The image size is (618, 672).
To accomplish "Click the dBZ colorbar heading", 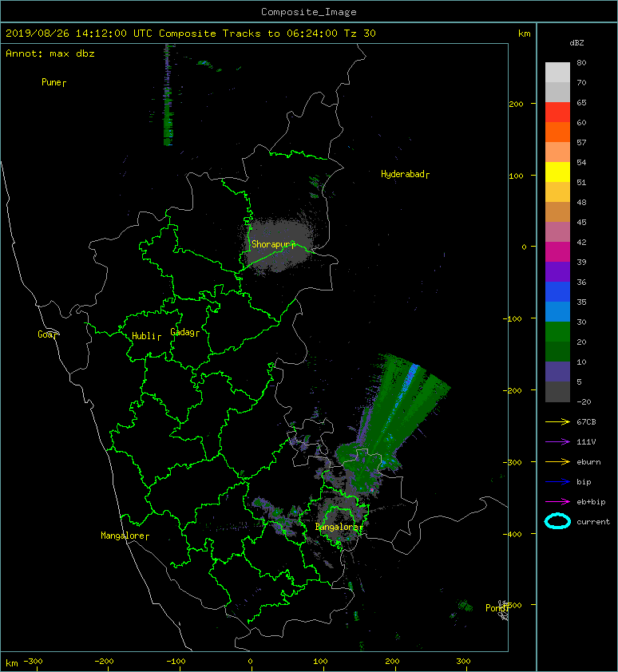I will 576,43.
